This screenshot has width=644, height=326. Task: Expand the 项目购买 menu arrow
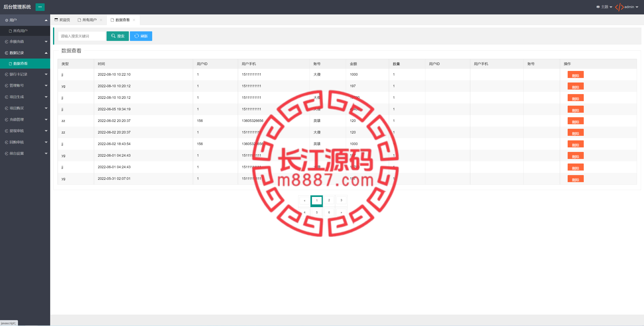(x=46, y=108)
